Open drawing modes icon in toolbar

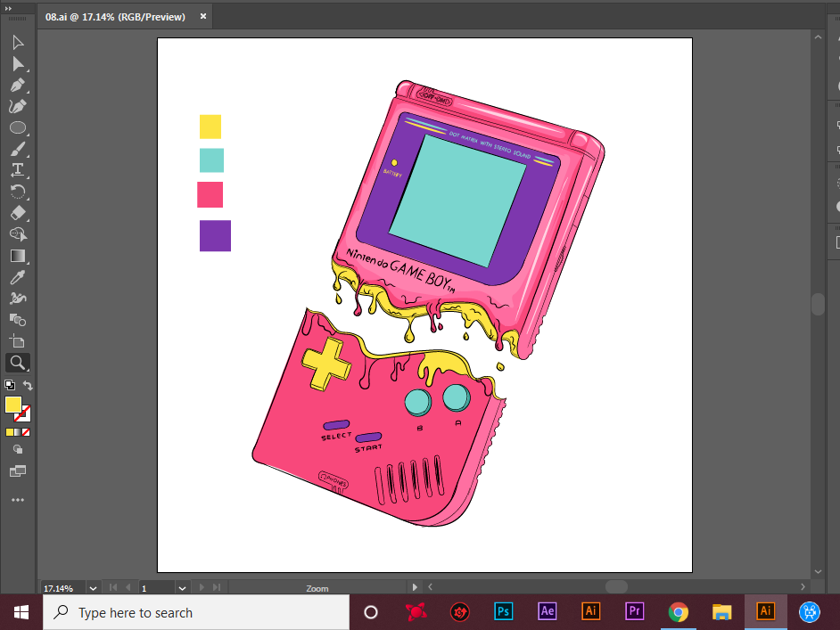pyautogui.click(x=18, y=450)
